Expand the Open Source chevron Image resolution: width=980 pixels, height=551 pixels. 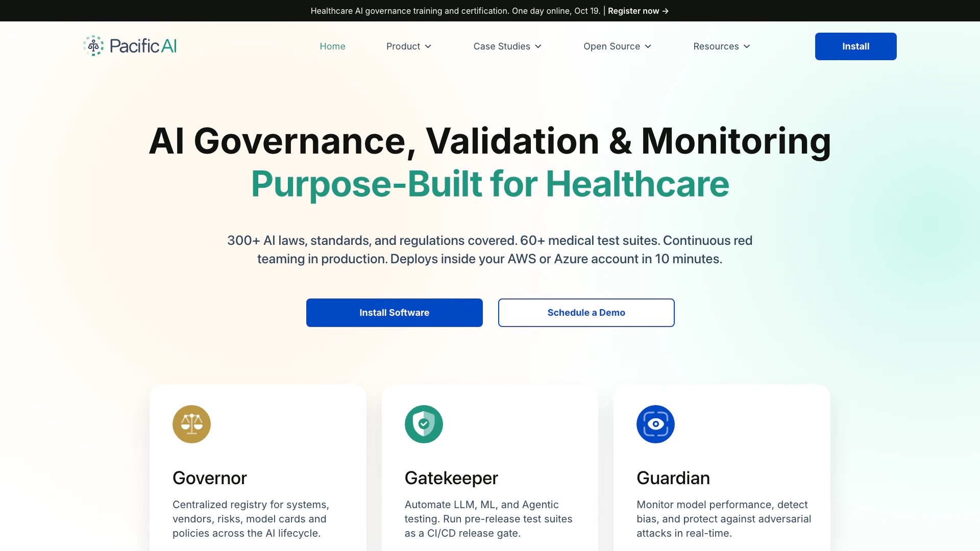648,46
